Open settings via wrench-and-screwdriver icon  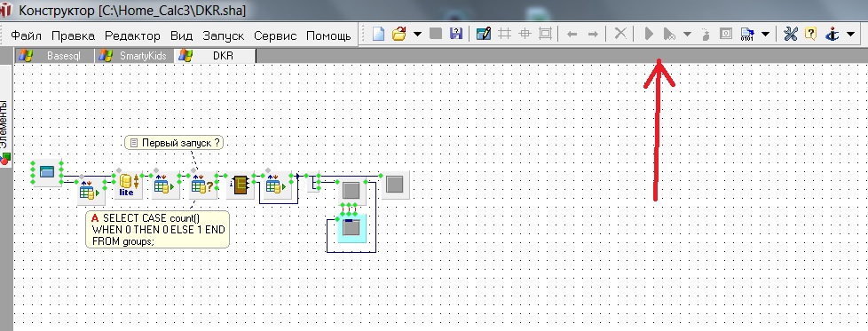[791, 35]
